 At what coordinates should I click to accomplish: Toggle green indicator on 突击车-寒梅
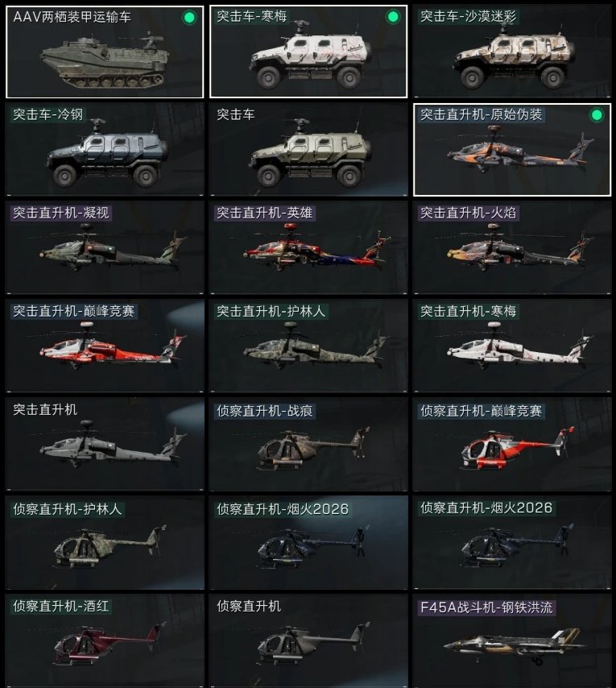pos(393,17)
